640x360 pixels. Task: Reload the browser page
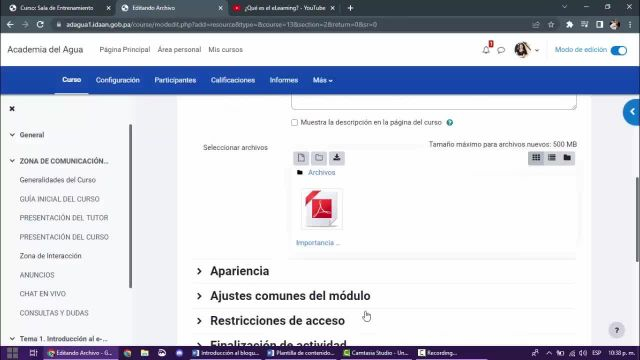tap(40, 24)
